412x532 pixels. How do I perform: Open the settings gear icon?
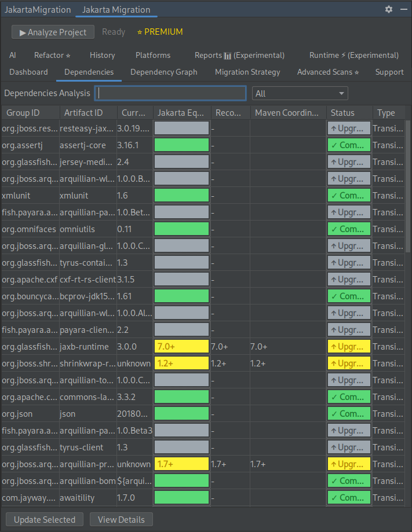pyautogui.click(x=389, y=9)
